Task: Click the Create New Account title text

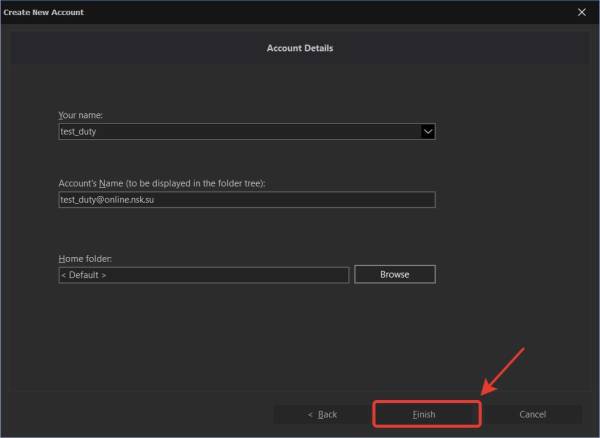Action: coord(44,12)
